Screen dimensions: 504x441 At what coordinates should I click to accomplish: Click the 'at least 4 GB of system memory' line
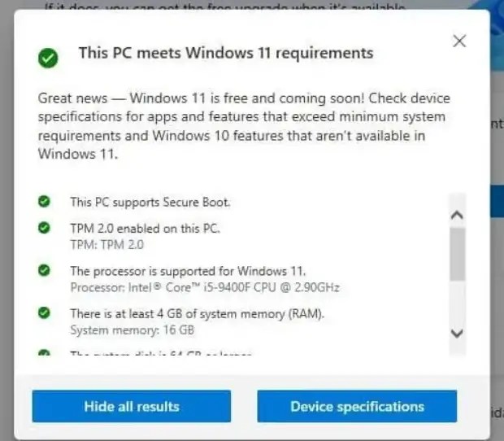click(198, 313)
